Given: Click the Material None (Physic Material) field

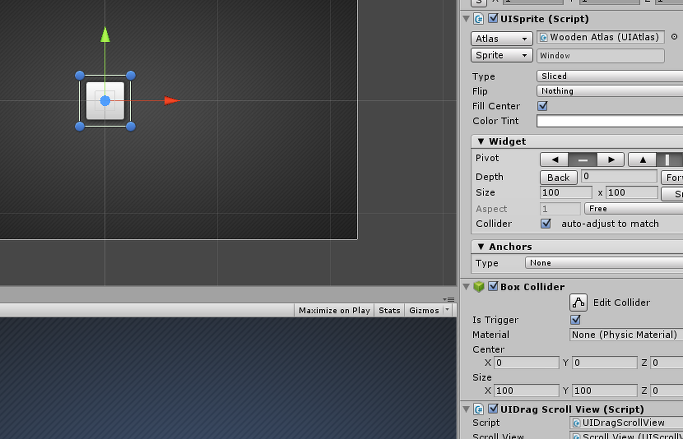Looking at the screenshot, I should [x=626, y=334].
